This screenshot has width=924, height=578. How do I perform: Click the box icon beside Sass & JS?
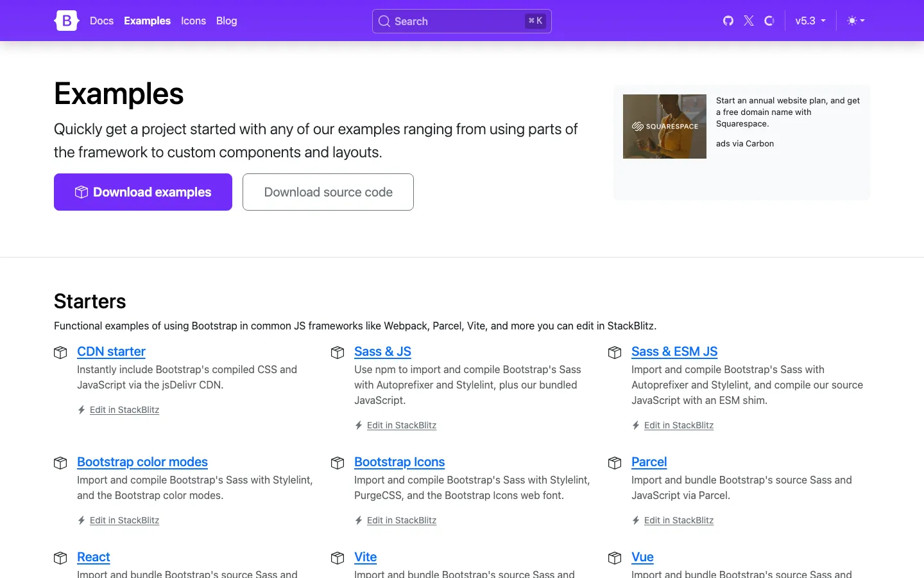(x=338, y=353)
